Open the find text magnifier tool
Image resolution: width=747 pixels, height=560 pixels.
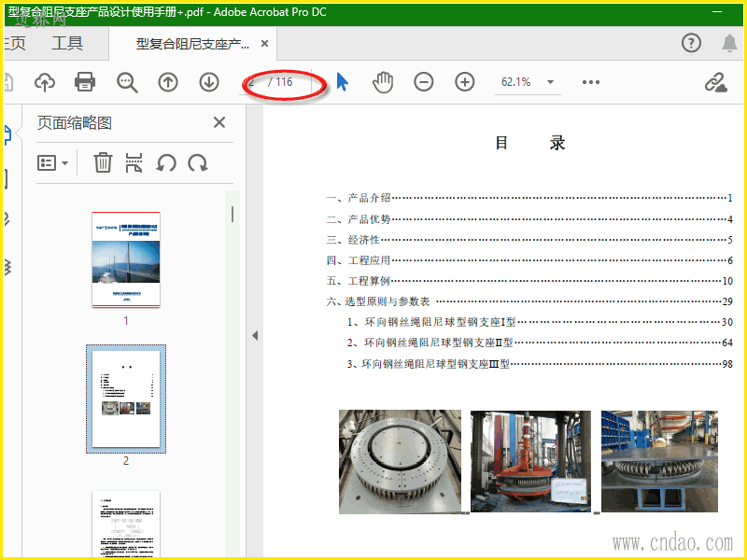click(x=127, y=82)
